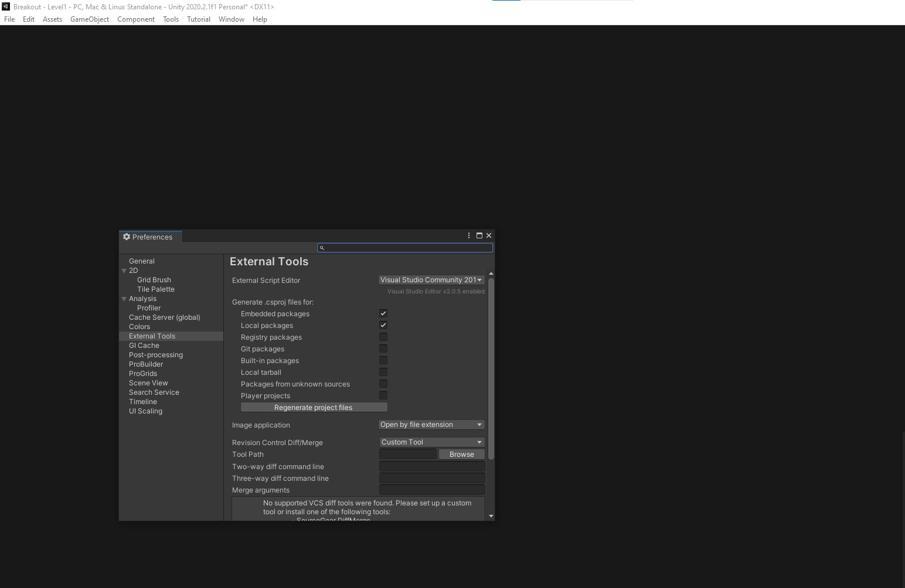The image size is (905, 588).
Task: Click the search magnifier icon in Preferences
Action: click(x=322, y=248)
